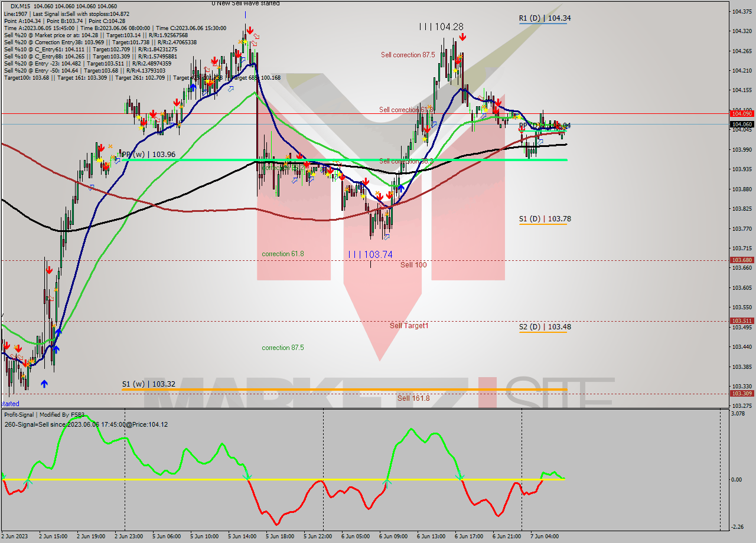Click the thick green PP weekly horizontal line
The width and height of the screenshot is (756, 543).
coord(344,160)
